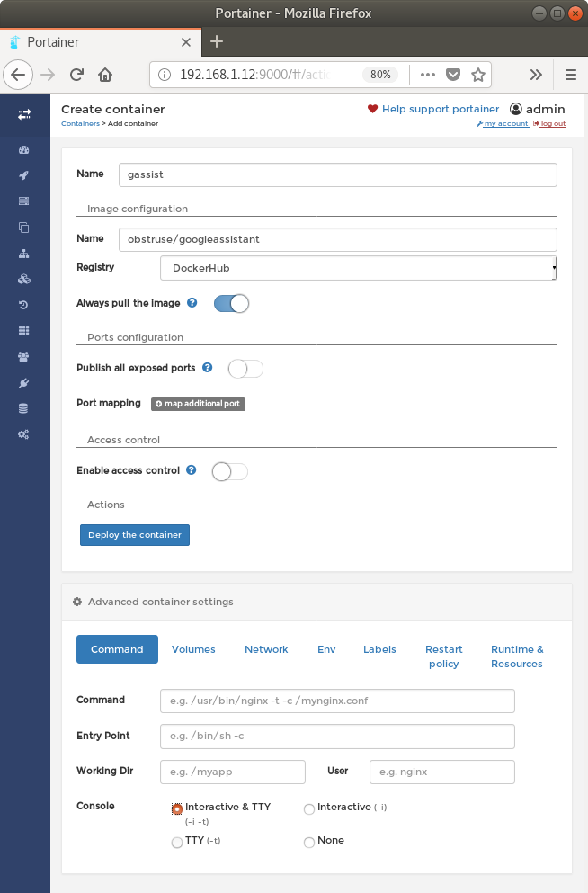
Task: Open the Dashboard gauge icon in sidebar
Action: [24, 150]
